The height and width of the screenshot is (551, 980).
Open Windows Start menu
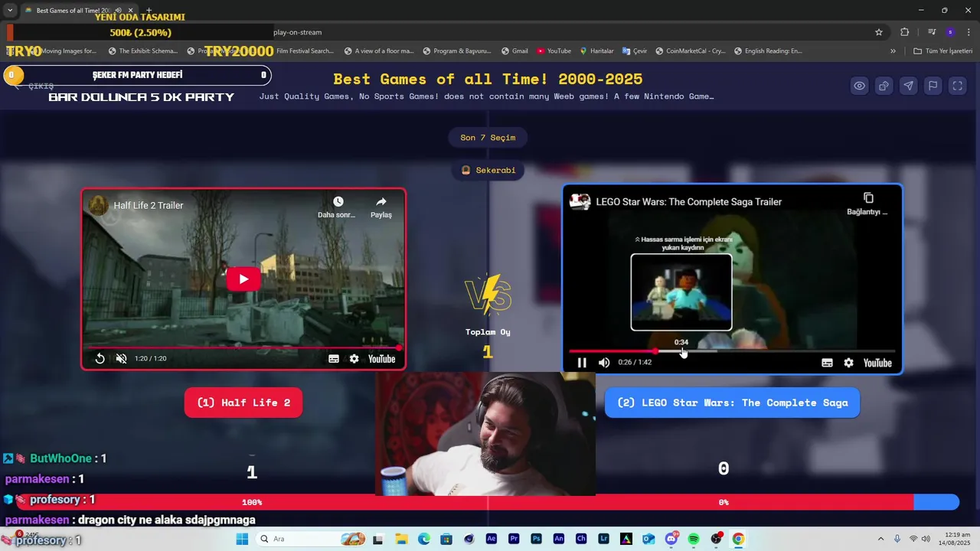pos(242,539)
